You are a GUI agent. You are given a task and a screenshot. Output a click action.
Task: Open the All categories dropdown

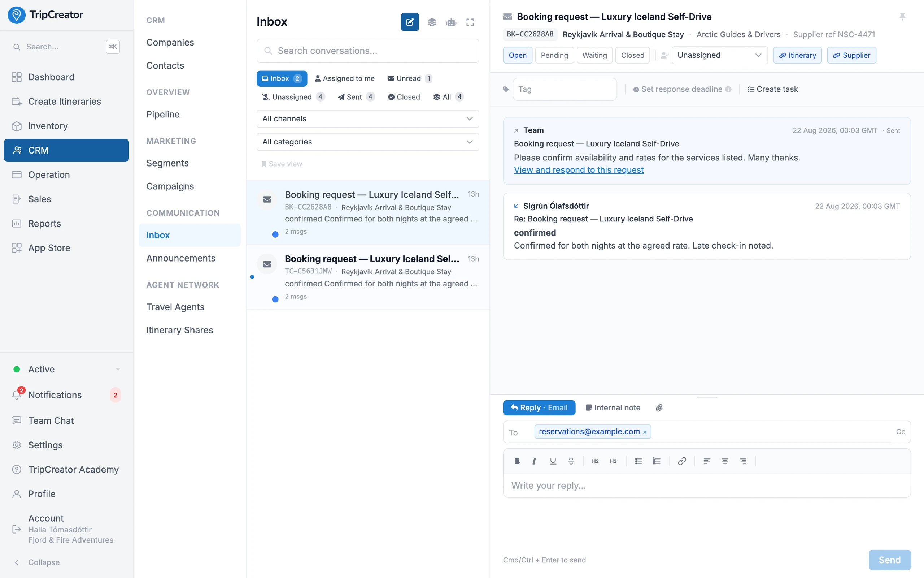(368, 142)
